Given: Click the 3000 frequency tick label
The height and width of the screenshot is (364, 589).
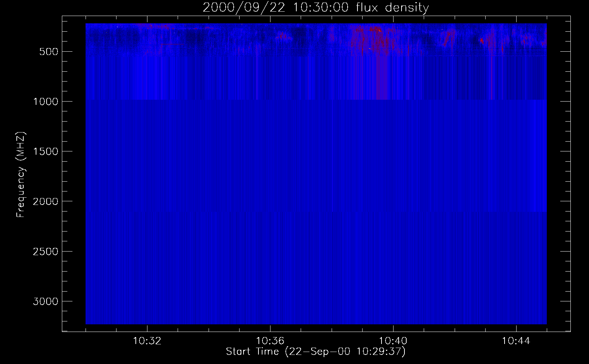Looking at the screenshot, I should pos(46,301).
